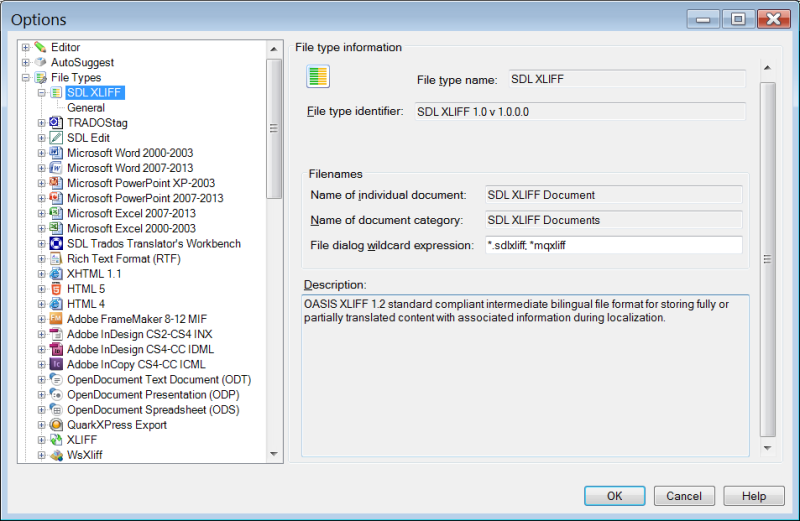This screenshot has width=800, height=521.
Task: Click the File Types icon
Action: click(x=40, y=78)
